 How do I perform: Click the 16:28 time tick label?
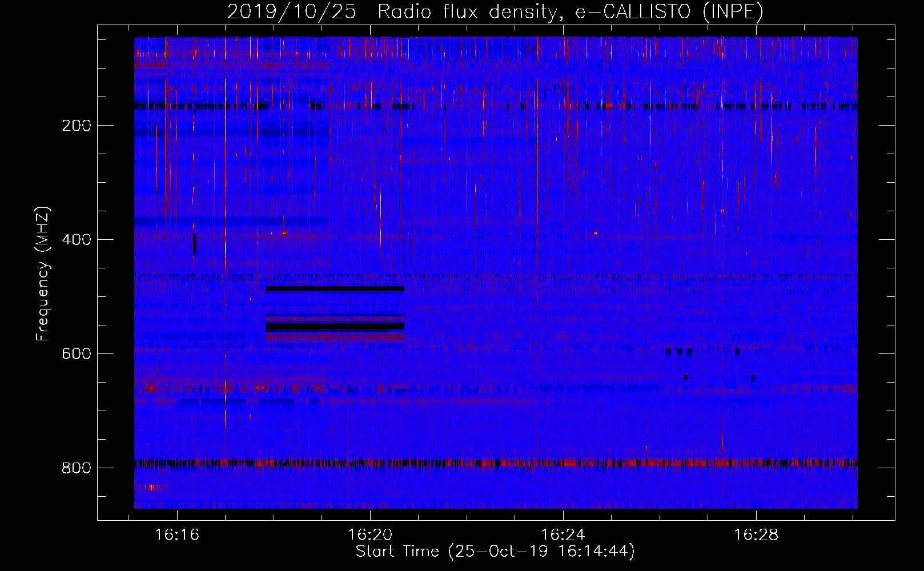(756, 535)
